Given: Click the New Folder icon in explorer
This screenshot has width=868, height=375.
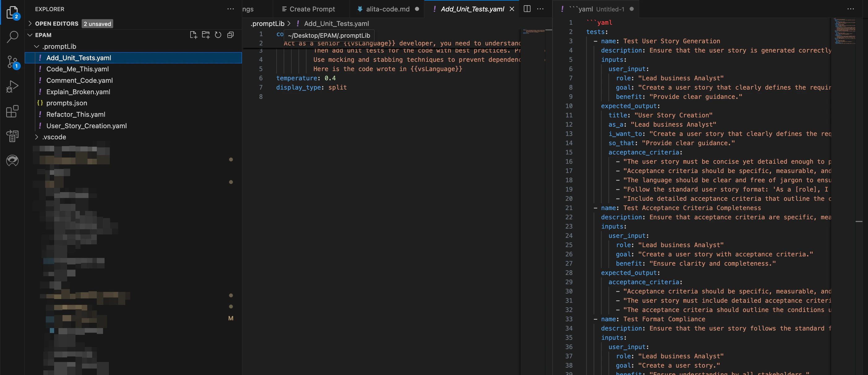Looking at the screenshot, I should tap(205, 35).
